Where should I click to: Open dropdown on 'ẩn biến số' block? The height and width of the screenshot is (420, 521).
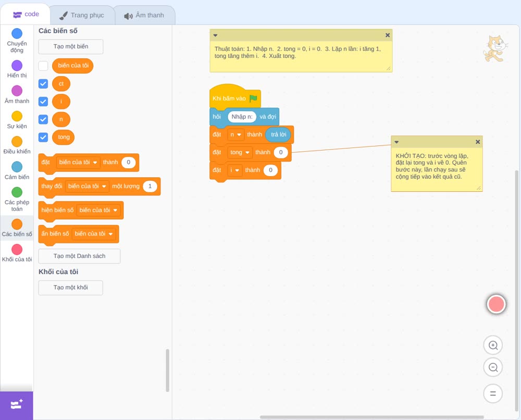[94, 233]
